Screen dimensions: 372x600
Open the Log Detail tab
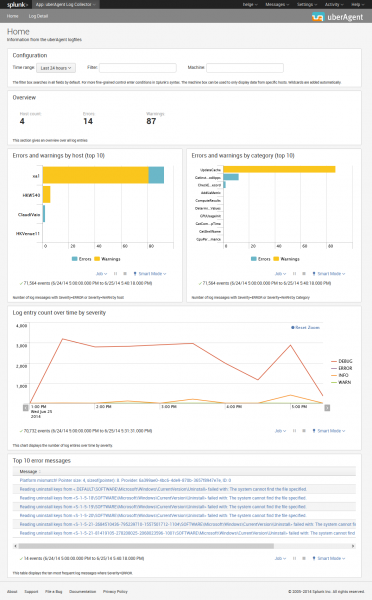pos(38,16)
